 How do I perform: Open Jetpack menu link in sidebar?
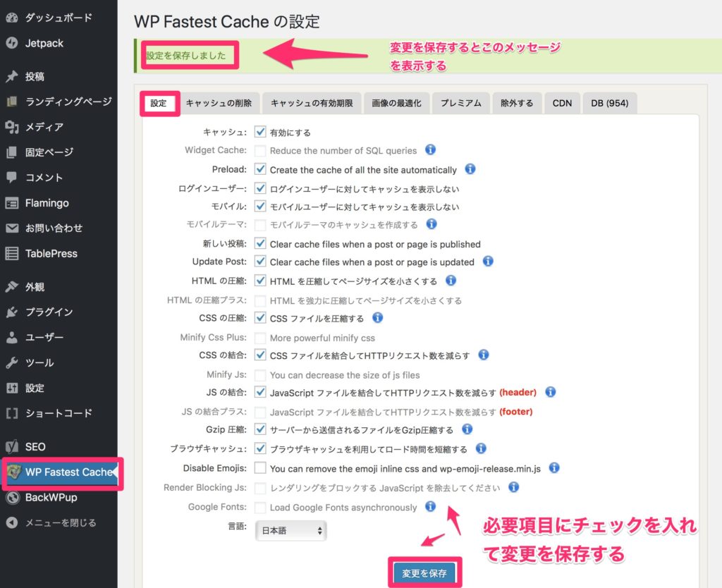pyautogui.click(x=44, y=43)
